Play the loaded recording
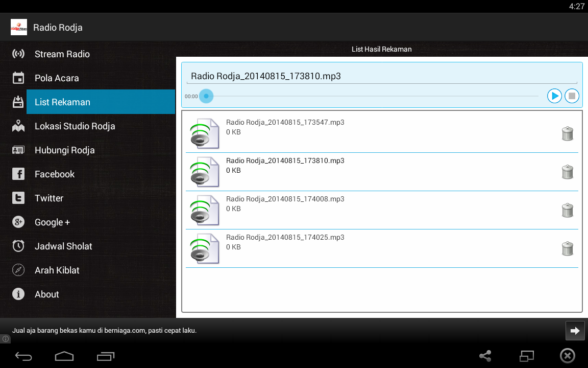This screenshot has height=368, width=588. pos(554,96)
